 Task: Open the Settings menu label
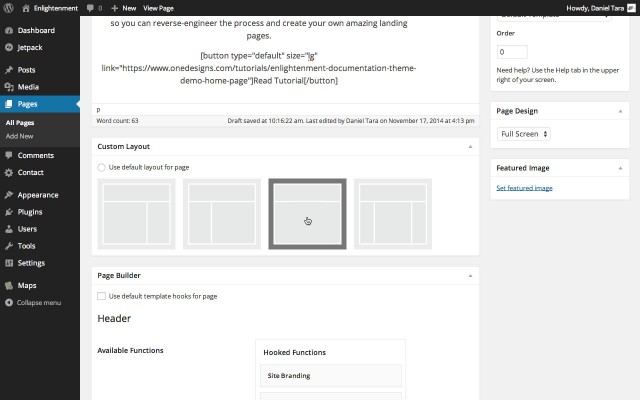coord(31,263)
